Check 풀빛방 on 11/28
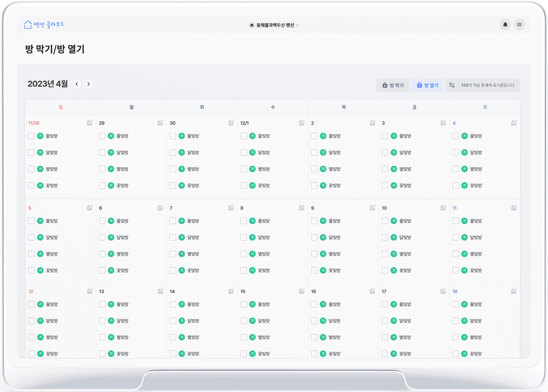Viewport: 548px width, 392px height. click(x=31, y=136)
